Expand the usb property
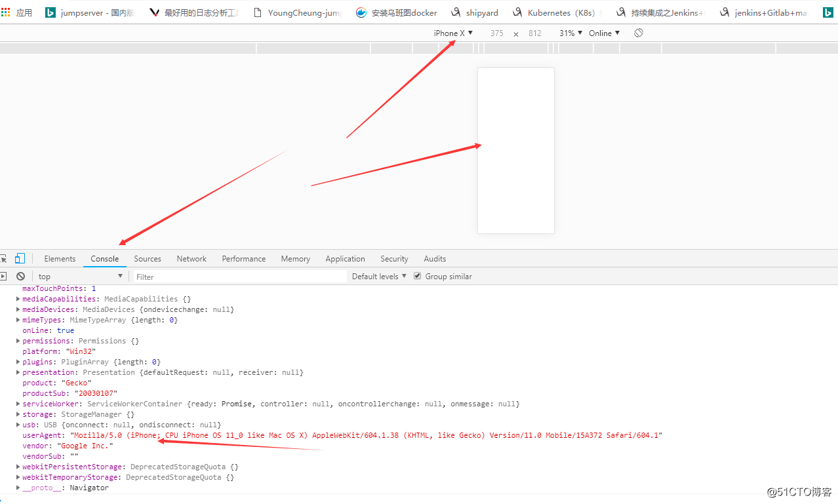Screen dimensions: 838x504 click(18, 425)
